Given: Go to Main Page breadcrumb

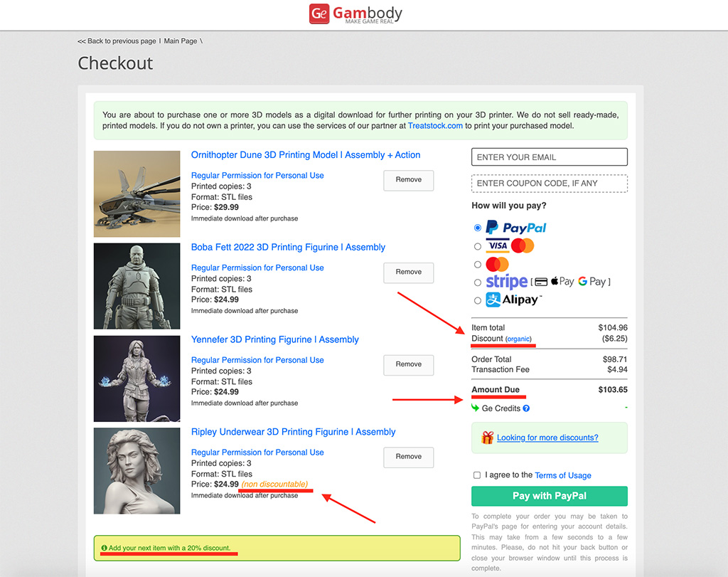Looking at the screenshot, I should pyautogui.click(x=180, y=41).
